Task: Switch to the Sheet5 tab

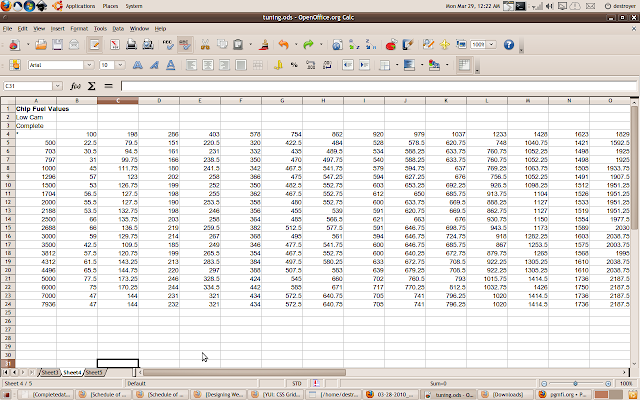Action: coord(94,371)
